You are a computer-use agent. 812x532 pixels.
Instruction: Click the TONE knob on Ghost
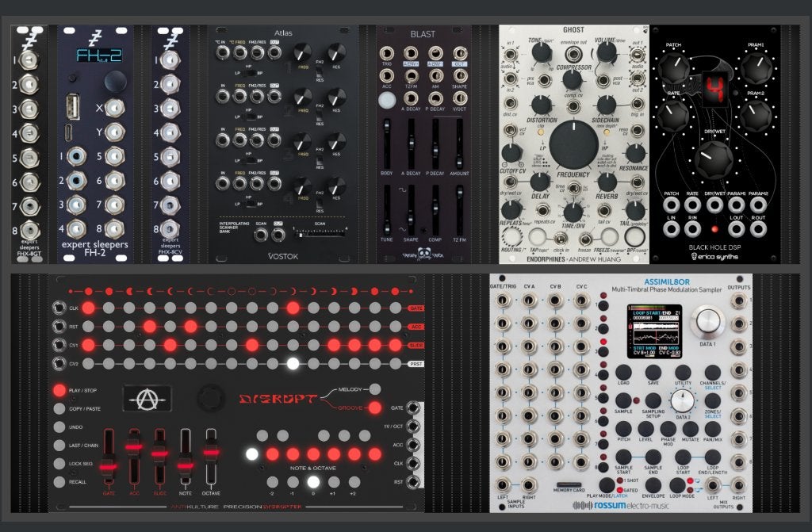(541, 53)
